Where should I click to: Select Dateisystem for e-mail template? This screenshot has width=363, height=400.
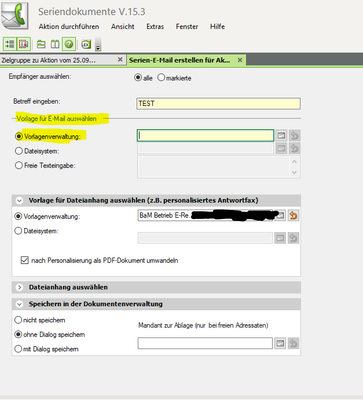pyautogui.click(x=19, y=151)
